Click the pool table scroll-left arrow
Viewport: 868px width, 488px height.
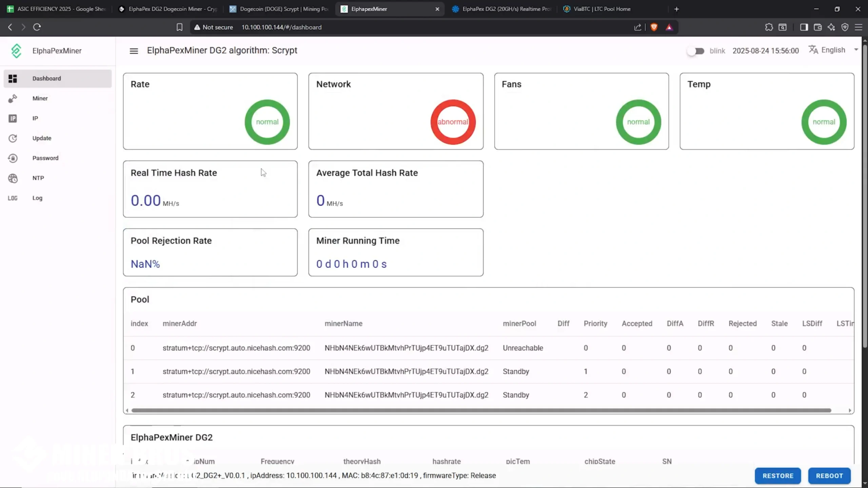point(127,410)
